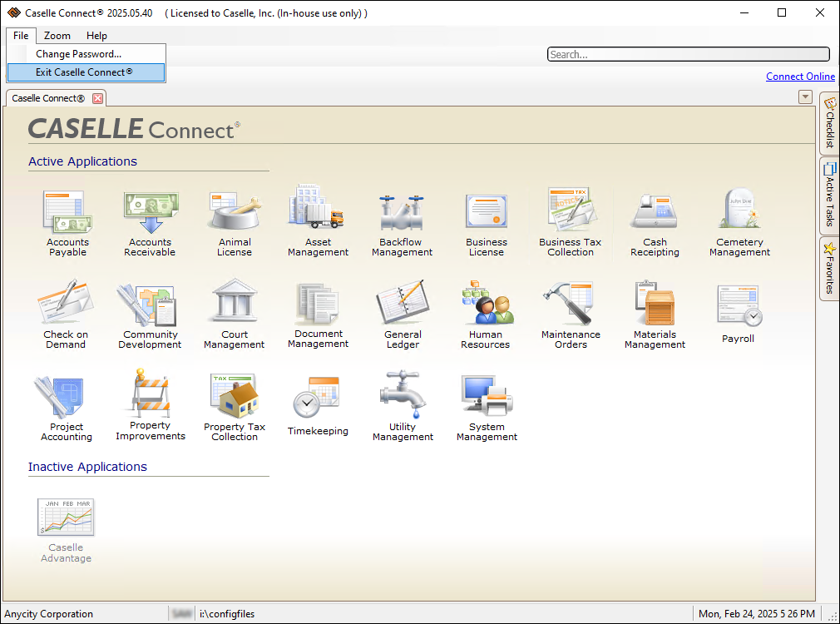This screenshot has width=840, height=624.
Task: Expand the Active Tasks side panel
Action: [829, 196]
